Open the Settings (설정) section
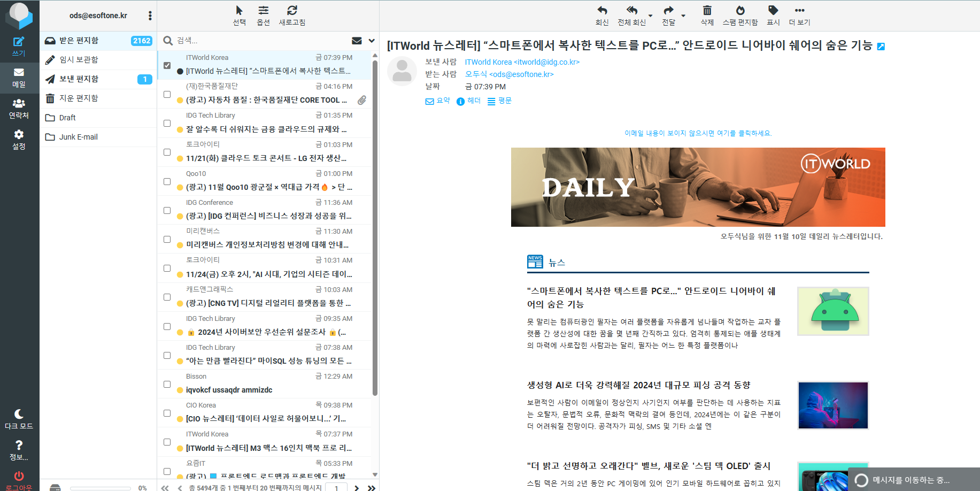980x491 pixels. coord(19,140)
